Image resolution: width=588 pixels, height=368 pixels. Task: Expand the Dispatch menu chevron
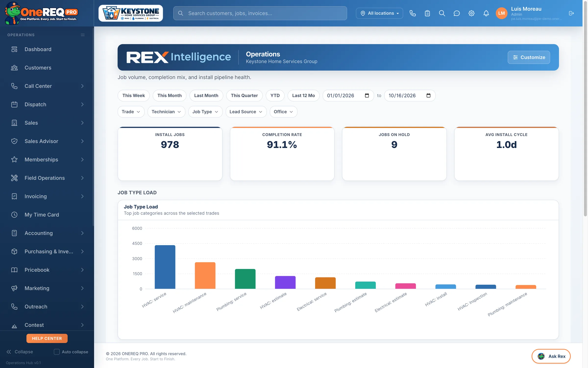(82, 104)
